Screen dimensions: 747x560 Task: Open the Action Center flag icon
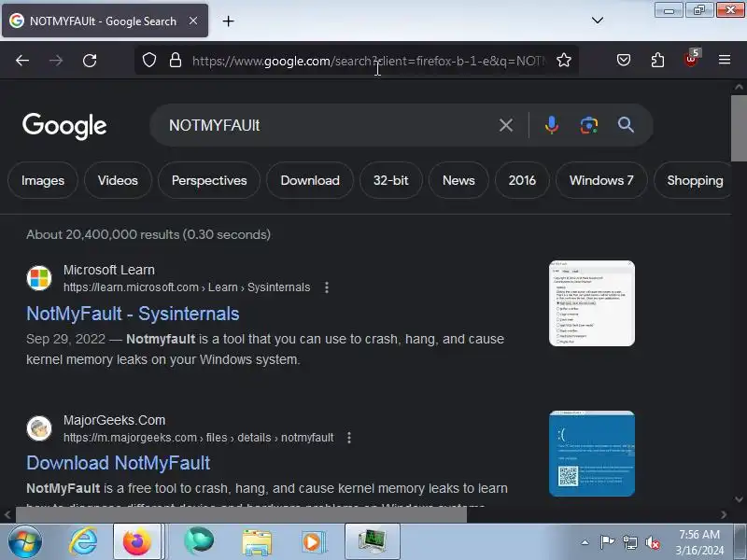pos(607,542)
